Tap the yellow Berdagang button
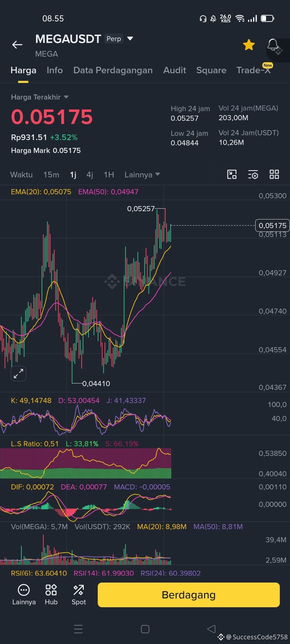The width and height of the screenshot is (290, 644). [x=189, y=595]
